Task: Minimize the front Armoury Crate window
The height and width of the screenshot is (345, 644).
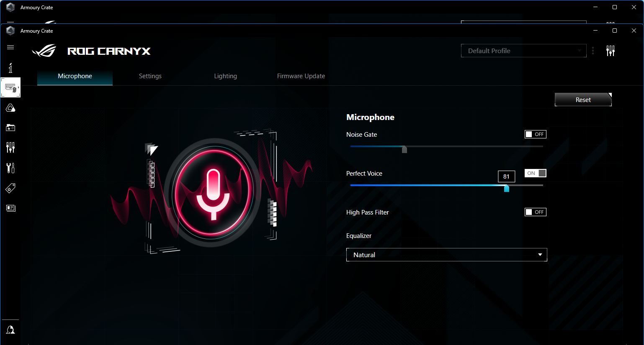Action: 595,31
